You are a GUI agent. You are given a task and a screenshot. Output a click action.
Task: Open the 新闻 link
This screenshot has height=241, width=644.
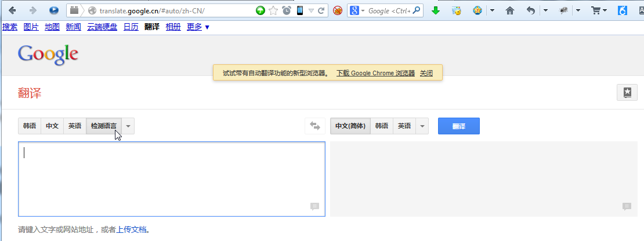73,27
